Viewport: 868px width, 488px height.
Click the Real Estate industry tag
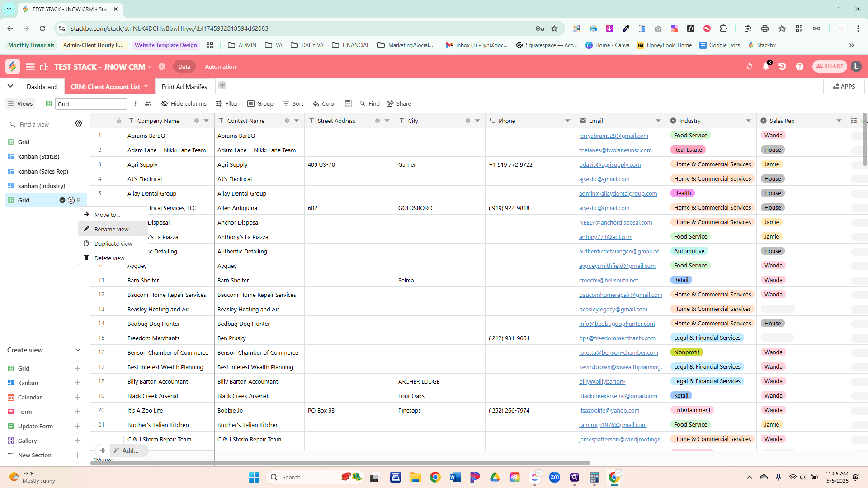point(688,150)
